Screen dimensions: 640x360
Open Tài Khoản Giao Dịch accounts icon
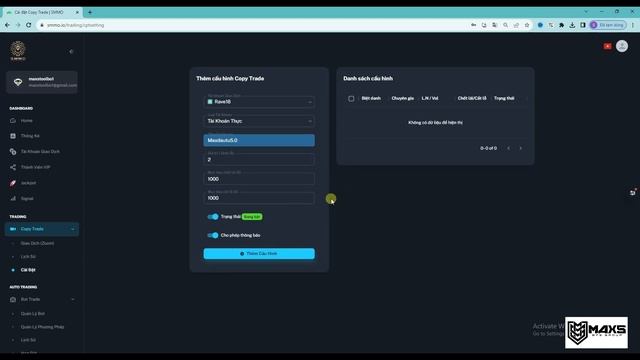(13, 151)
